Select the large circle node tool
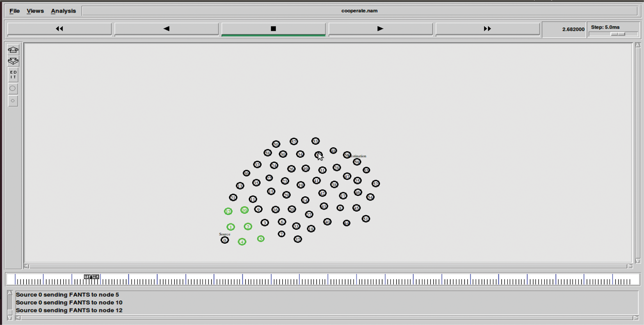The height and width of the screenshot is (325, 644). pos(13,88)
